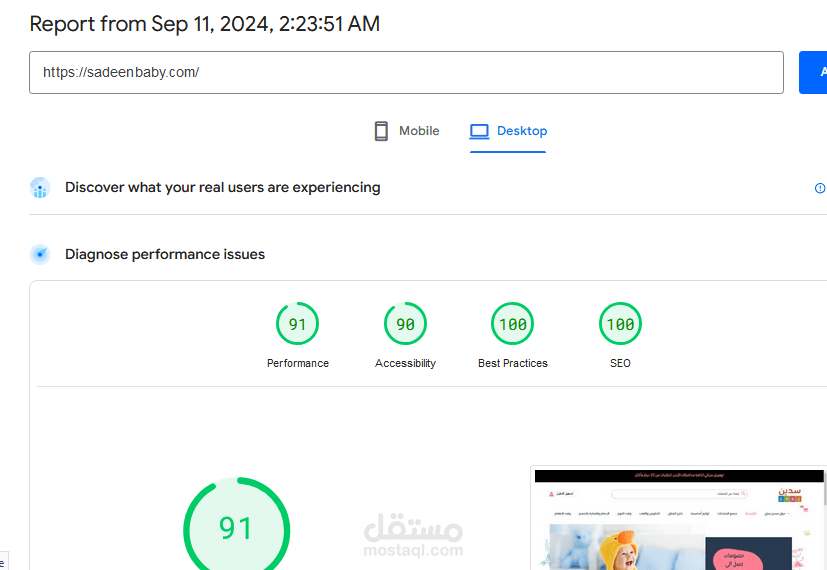Click the real users experience icon
This screenshot has width=827, height=570.
[40, 188]
